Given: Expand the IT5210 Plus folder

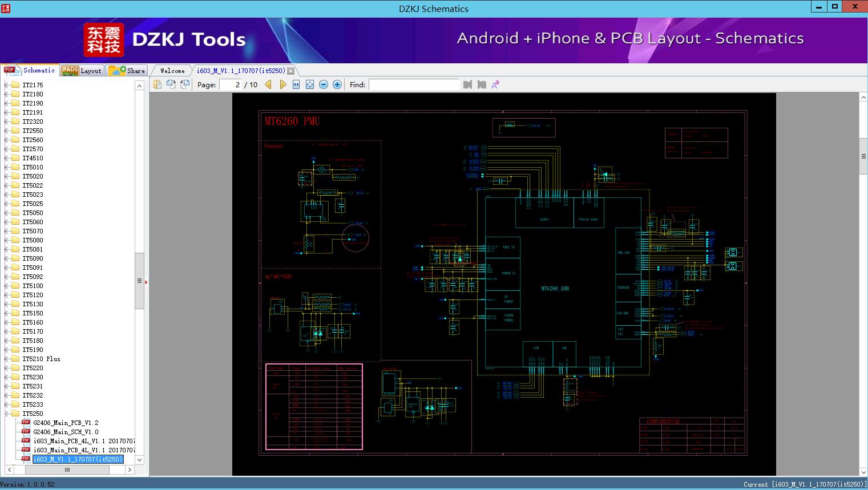Looking at the screenshot, I should tap(6, 359).
